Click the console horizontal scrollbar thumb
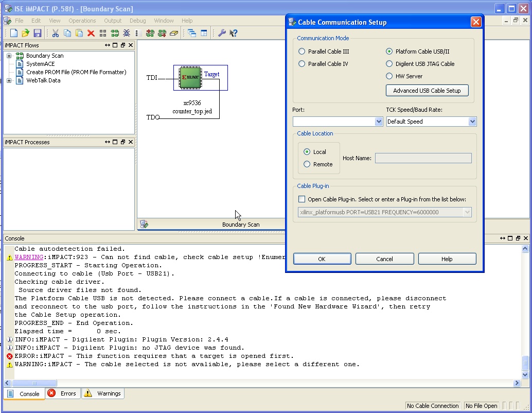532x413 pixels. point(34,383)
